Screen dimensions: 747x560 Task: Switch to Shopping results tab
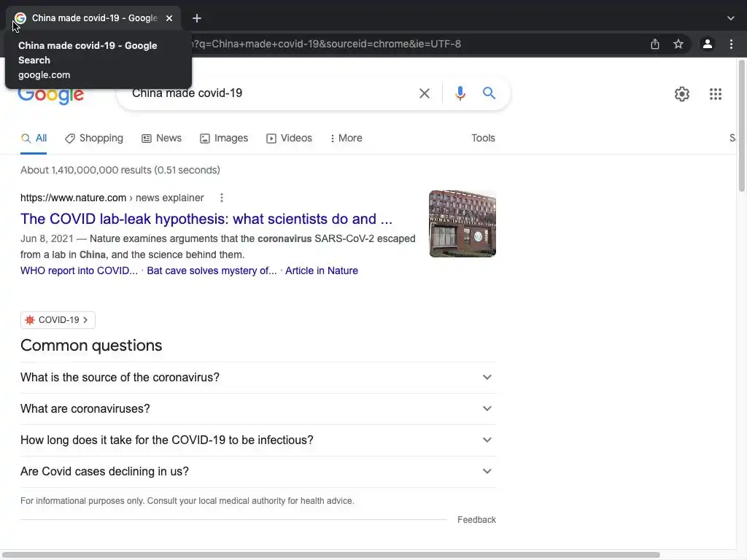[94, 138]
